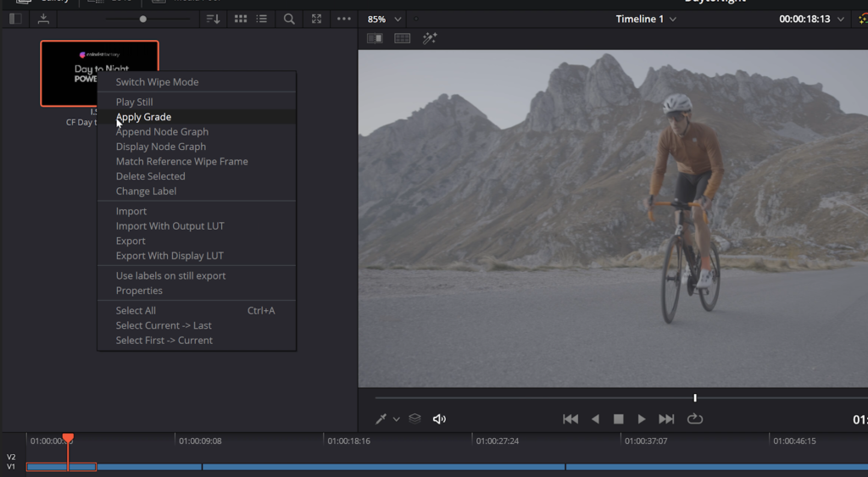Open the three-dot gallery options menu
Image resolution: width=868 pixels, height=477 pixels.
(343, 19)
